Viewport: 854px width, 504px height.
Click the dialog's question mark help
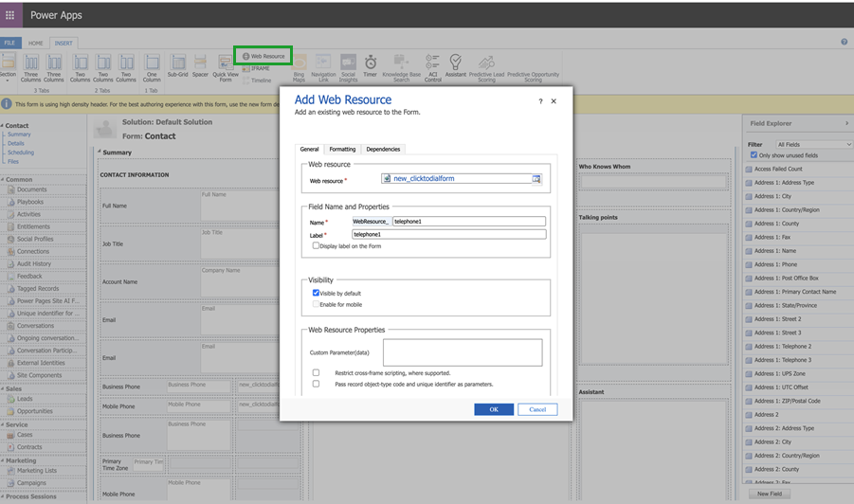pyautogui.click(x=540, y=101)
